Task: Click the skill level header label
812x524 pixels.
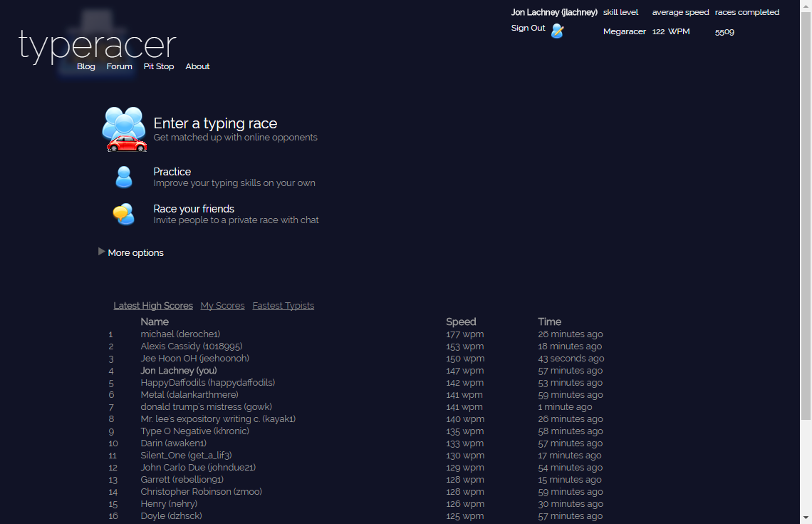Action: (x=620, y=12)
